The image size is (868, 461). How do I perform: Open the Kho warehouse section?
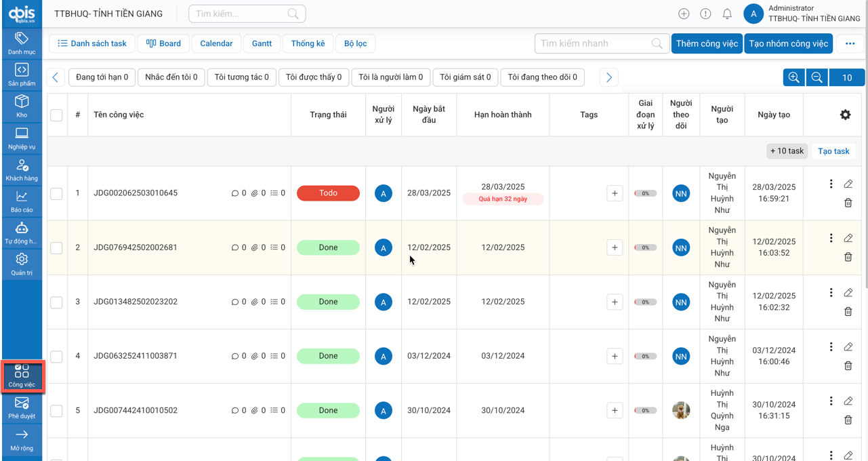pyautogui.click(x=22, y=106)
